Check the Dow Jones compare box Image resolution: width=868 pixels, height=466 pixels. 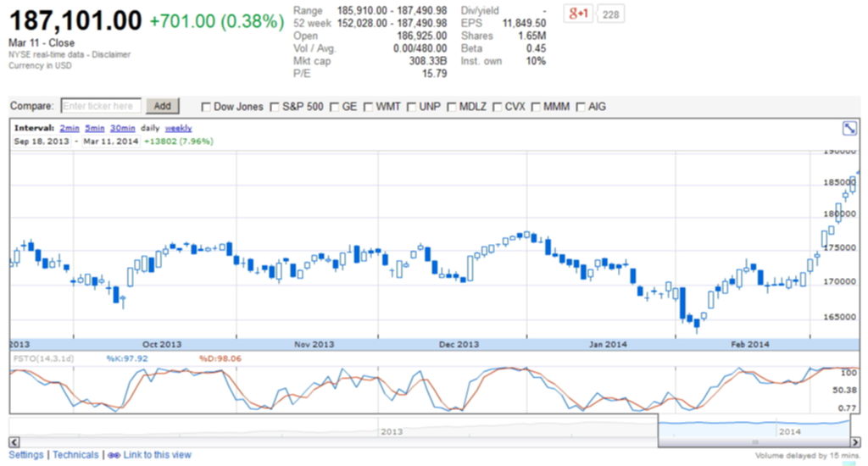click(206, 107)
